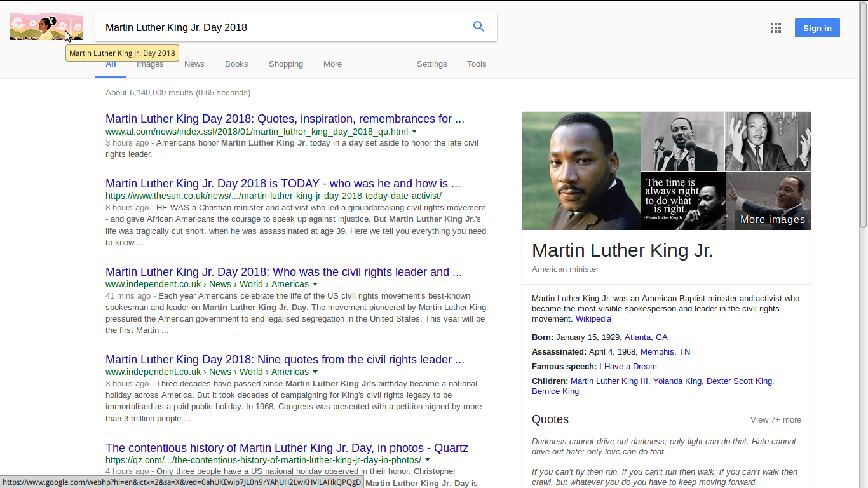Click 'Darkness cannot drive out darkness' quote
The height and width of the screenshot is (488, 868).
664,447
